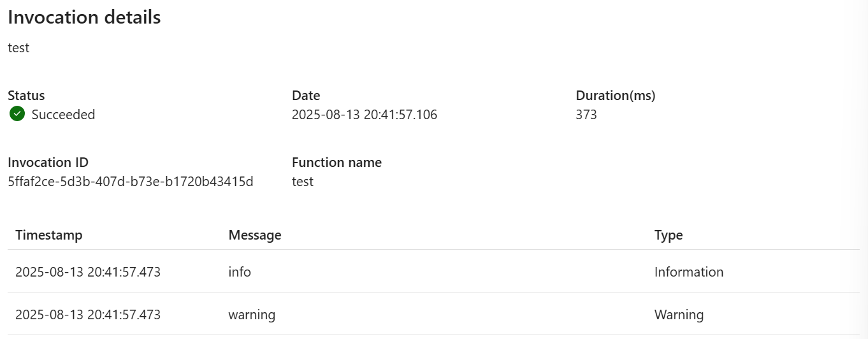The height and width of the screenshot is (339, 868).
Task: Select the Succeeded status text
Action: tap(63, 115)
